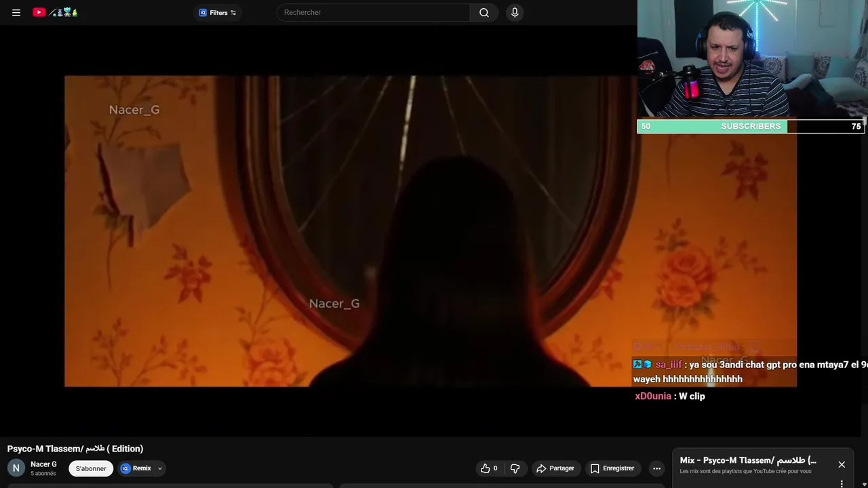Dislike the video with thumbs down

[515, 468]
